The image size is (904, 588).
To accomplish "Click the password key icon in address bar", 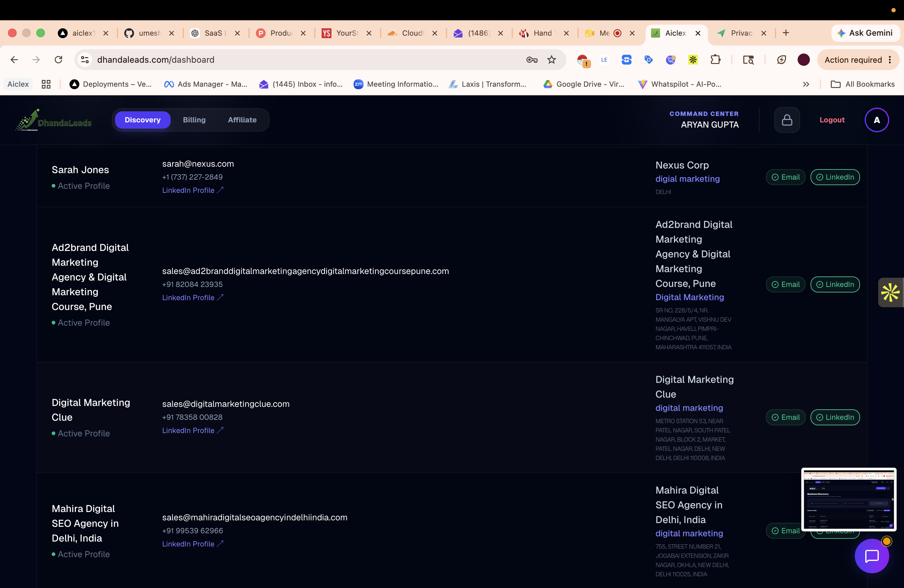I will click(x=532, y=60).
